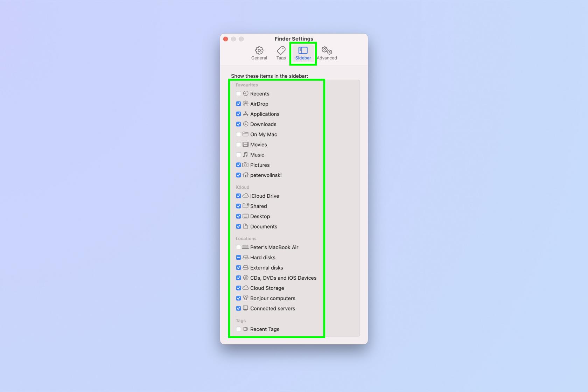Uncheck the Connected servers checkbox
Image resolution: width=588 pixels, height=392 pixels.
pos(238,308)
